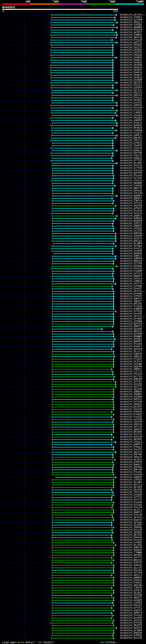Click the orange ~40% identity legend bar
This screenshot has height=644, width=146.
(x=45, y=4)
